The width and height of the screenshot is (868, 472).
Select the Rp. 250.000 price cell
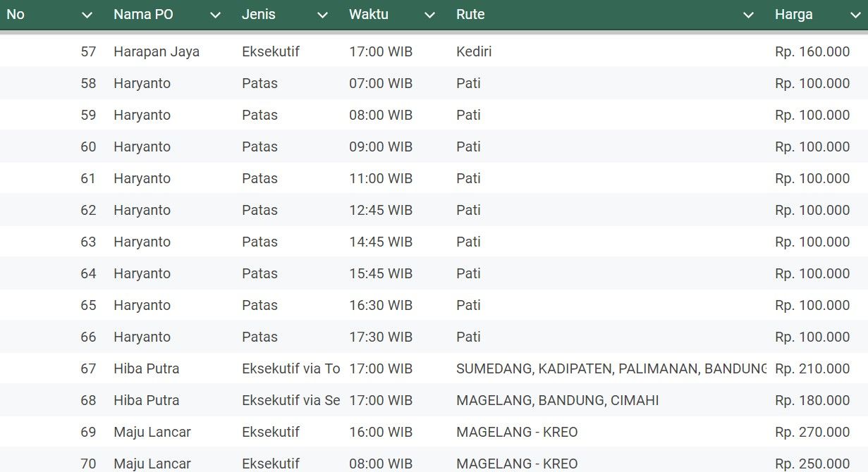(812, 464)
